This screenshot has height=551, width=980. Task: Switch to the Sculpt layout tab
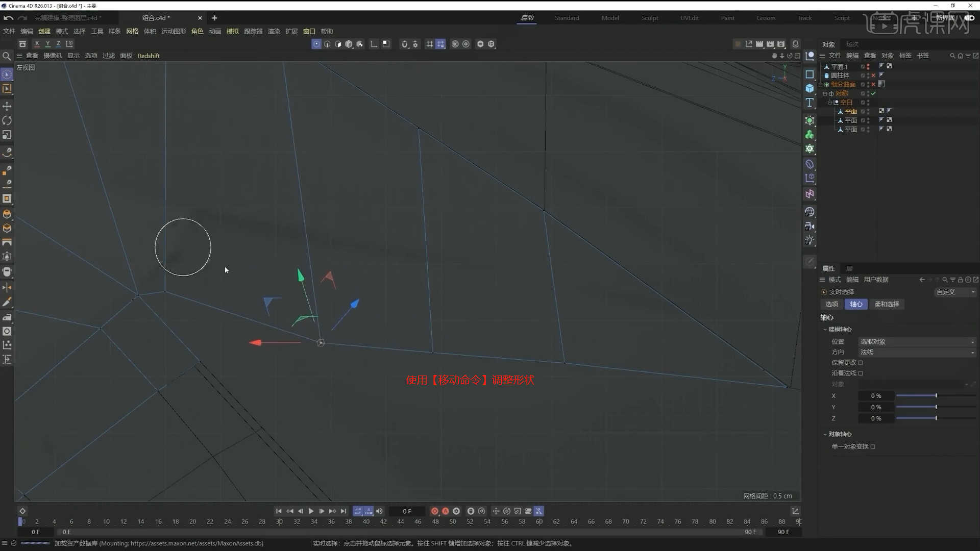pos(650,18)
